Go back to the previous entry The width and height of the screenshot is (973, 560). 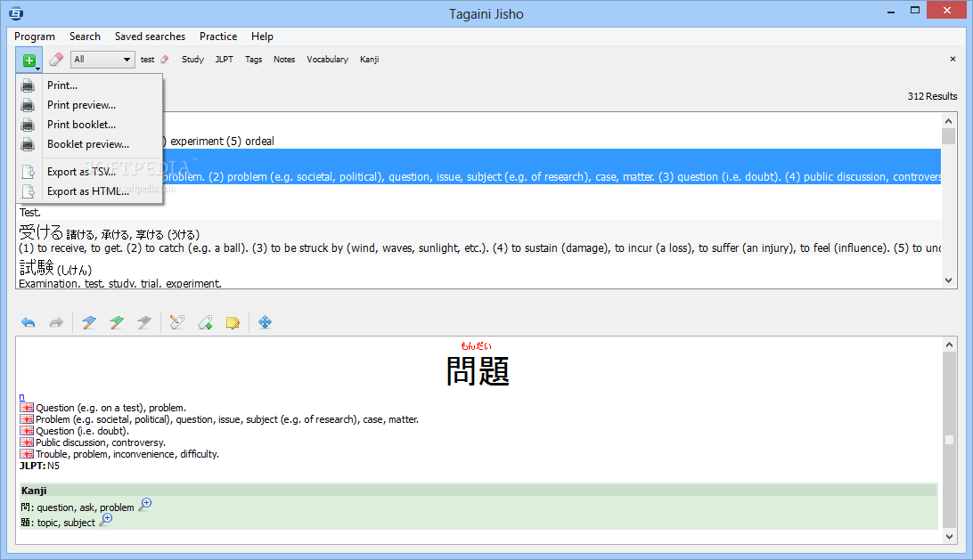tap(28, 322)
